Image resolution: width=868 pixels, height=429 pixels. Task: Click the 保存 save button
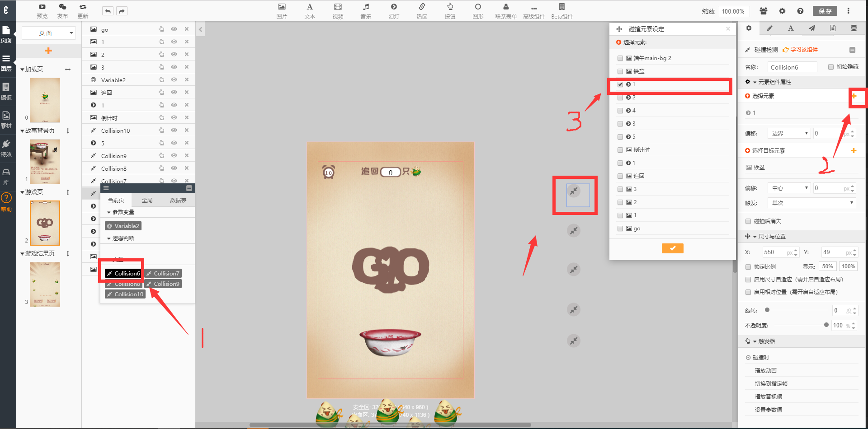click(825, 11)
